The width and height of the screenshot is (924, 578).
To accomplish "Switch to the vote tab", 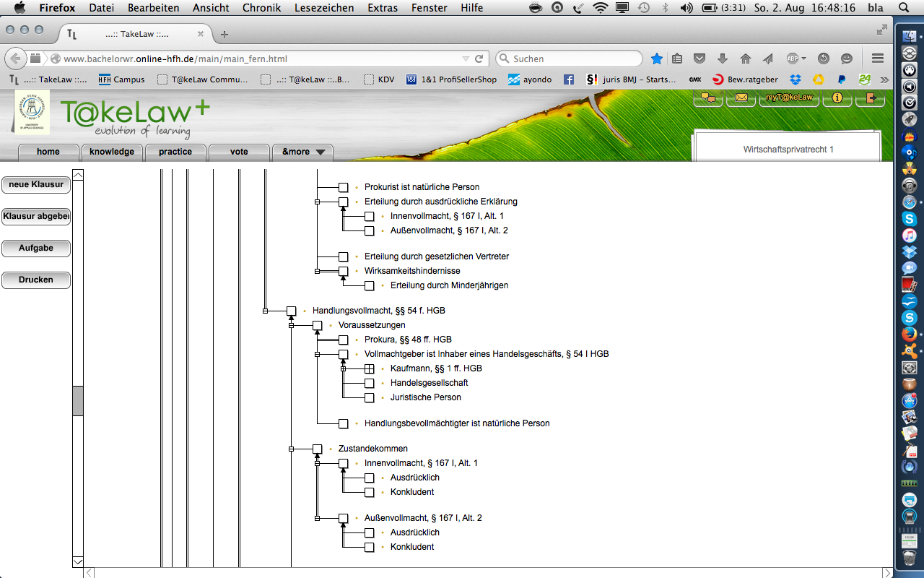I will (239, 152).
